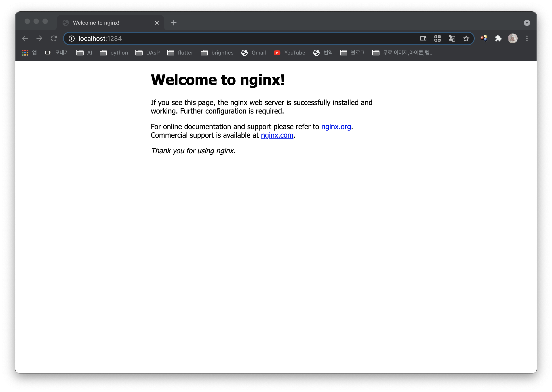Viewport: 552px width, 392px height.
Task: Open Chrome three-dot menu
Action: [527, 38]
